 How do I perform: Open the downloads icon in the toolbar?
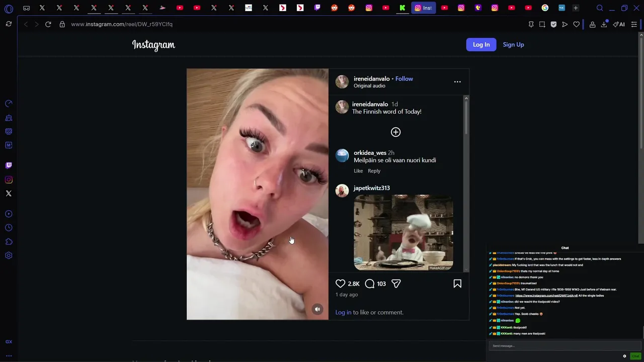click(604, 24)
